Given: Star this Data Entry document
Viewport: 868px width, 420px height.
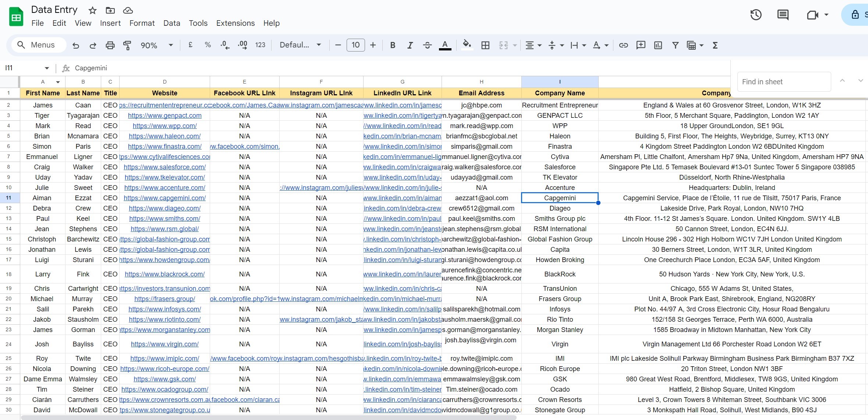Looking at the screenshot, I should [93, 10].
